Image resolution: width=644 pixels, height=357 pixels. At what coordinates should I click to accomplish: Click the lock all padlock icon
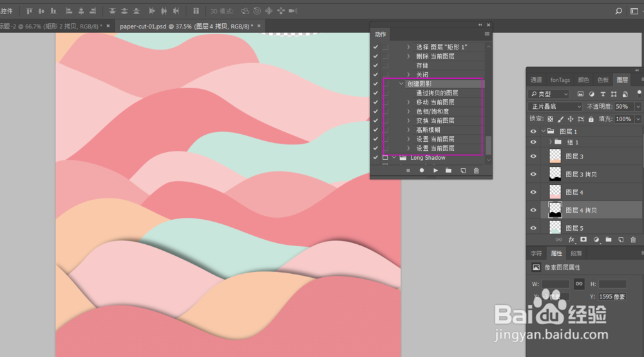pos(591,119)
